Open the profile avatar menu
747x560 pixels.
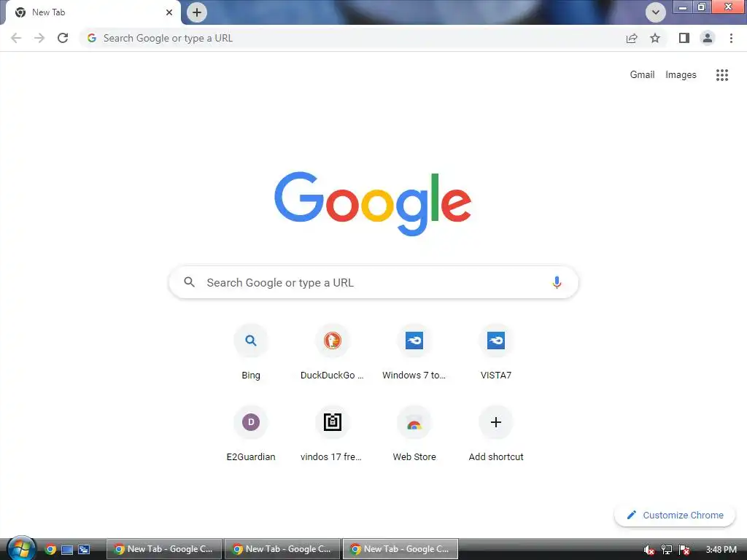tap(708, 38)
